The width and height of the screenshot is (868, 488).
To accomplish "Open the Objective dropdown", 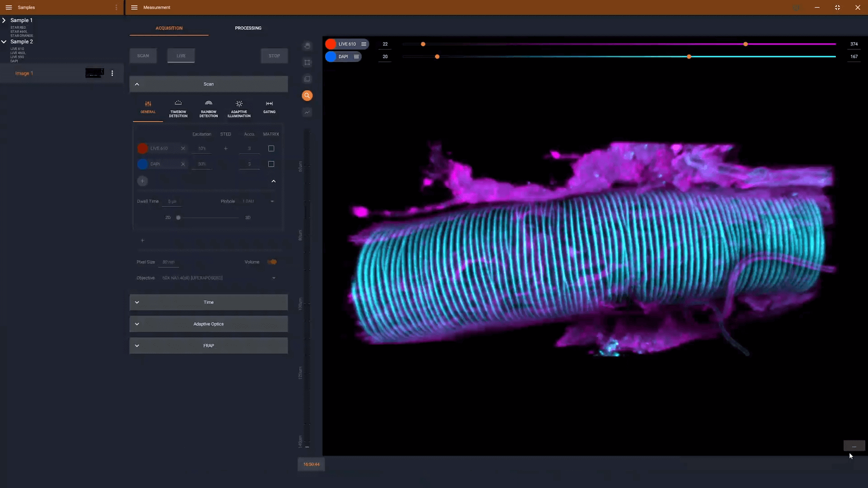I will [274, 278].
